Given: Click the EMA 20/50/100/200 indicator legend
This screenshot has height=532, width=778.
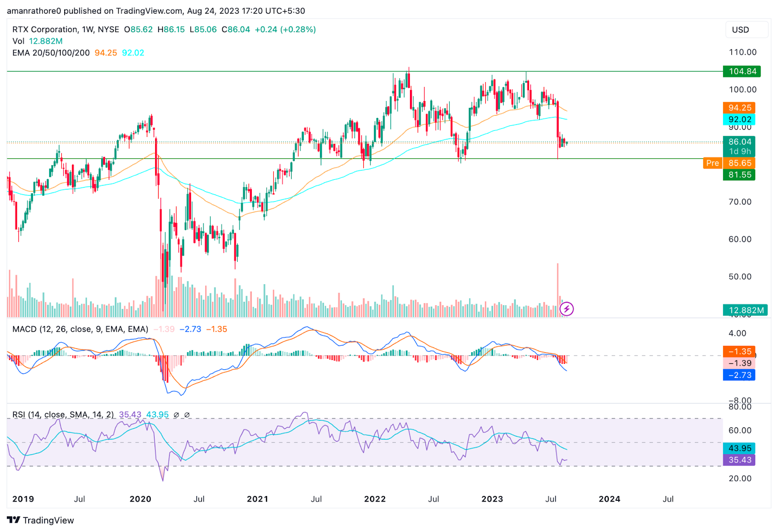Looking at the screenshot, I should [51, 53].
